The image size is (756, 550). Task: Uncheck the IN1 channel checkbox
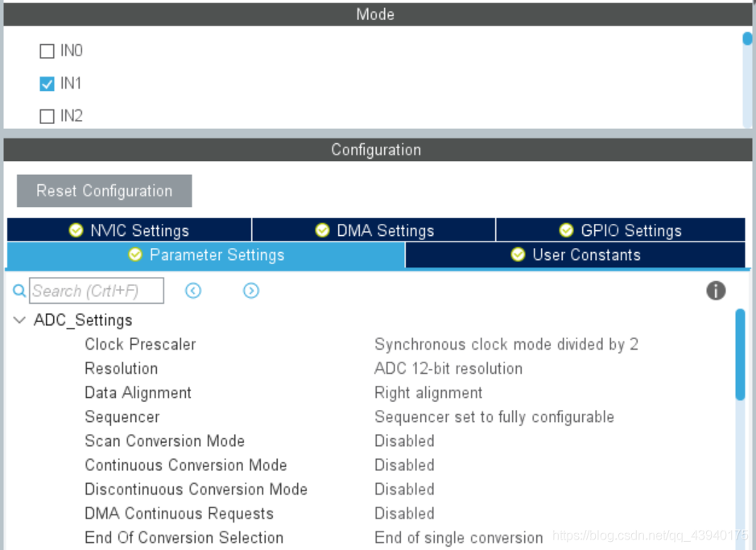pyautogui.click(x=47, y=84)
